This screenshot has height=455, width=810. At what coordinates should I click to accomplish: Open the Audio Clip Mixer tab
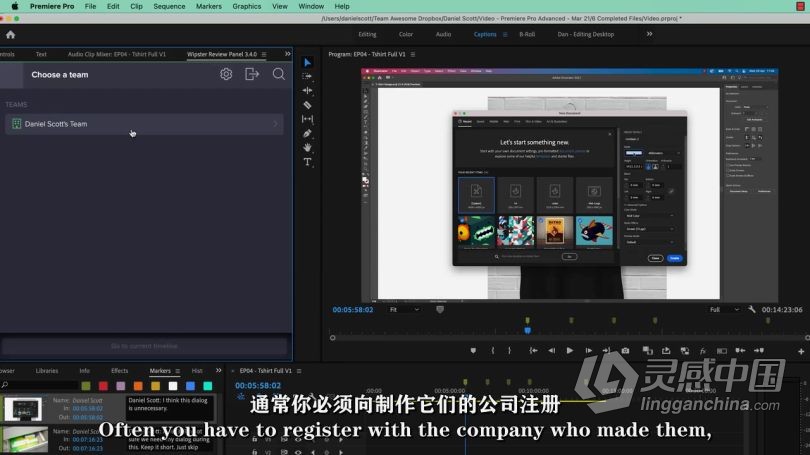point(117,54)
